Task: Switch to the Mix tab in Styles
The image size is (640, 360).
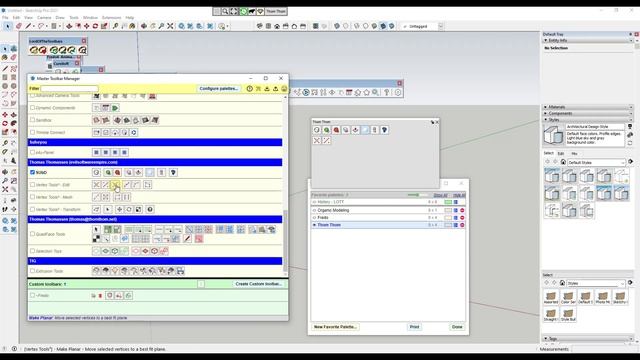Action: point(574,153)
